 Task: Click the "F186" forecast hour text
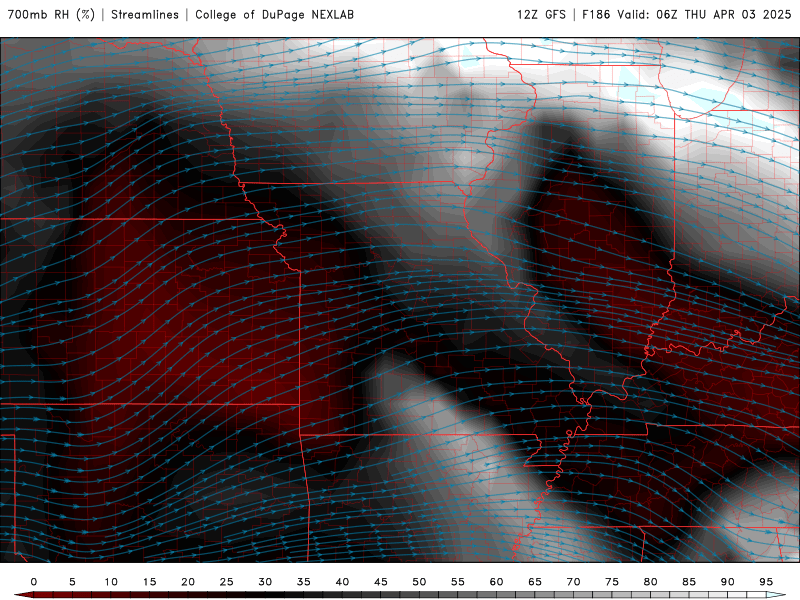pos(596,15)
